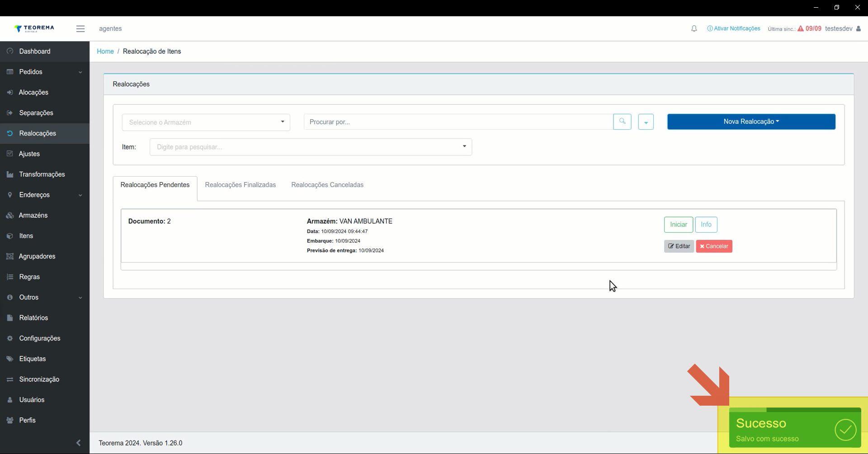Switch to Realocações Pendentes tab

pos(155,185)
